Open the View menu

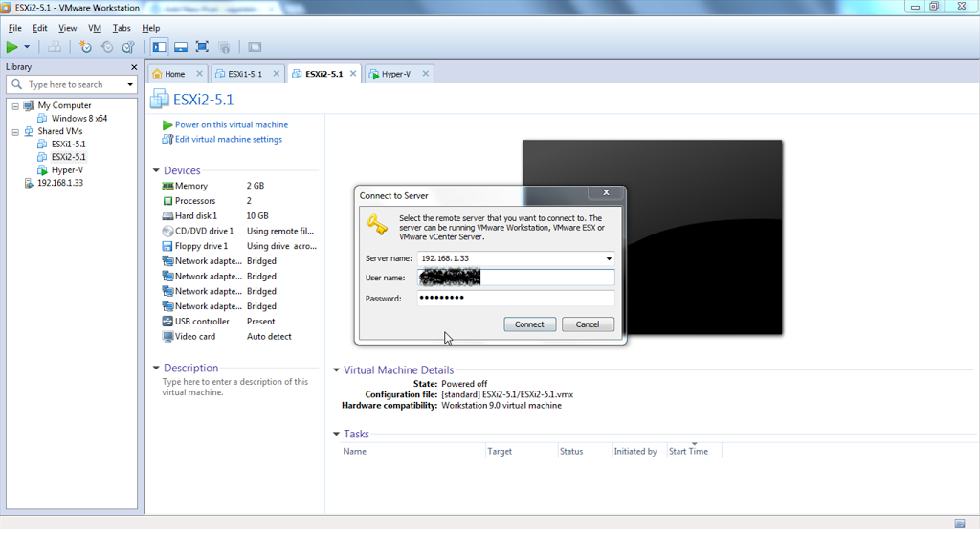coord(68,28)
